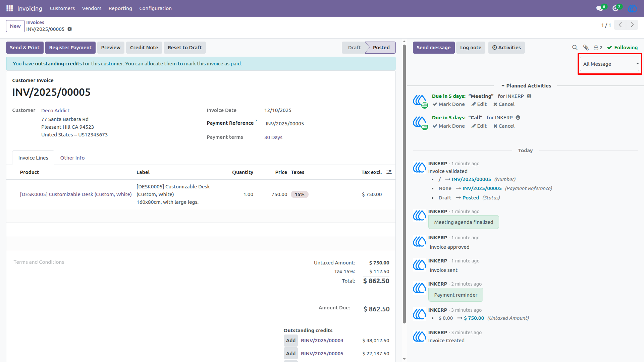Show info for the Call activity
The height and width of the screenshot is (362, 644).
coord(518,118)
